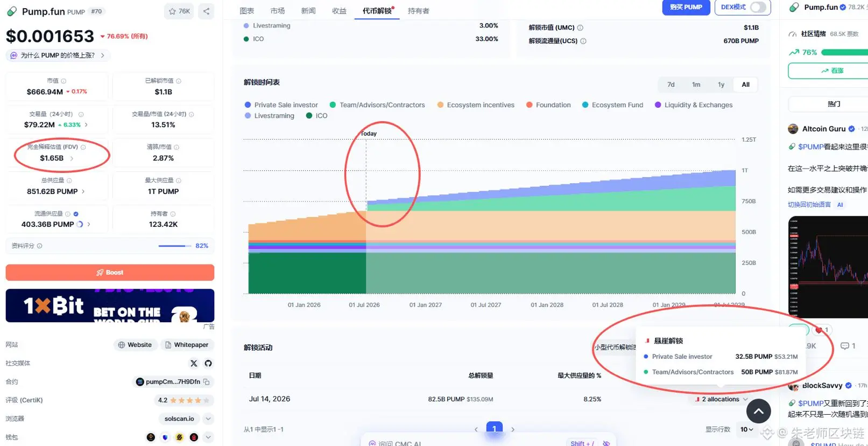Open the X social media icon
868x446 pixels.
[x=194, y=364]
